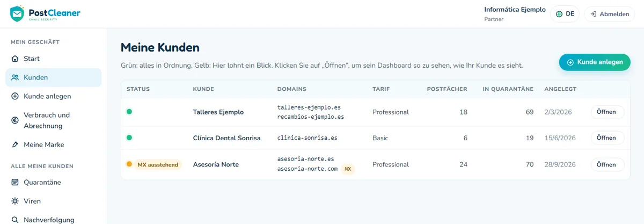This screenshot has height=224, width=644.
Task: Click the virus icon beside Viren
Action: coord(15,201)
